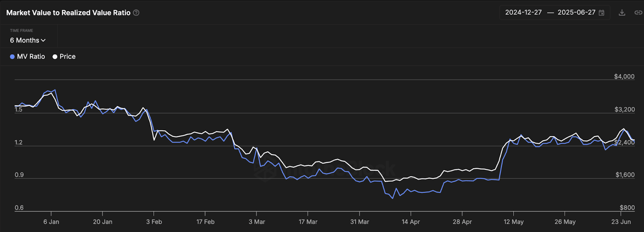Open the calendar date picker icon
The width and height of the screenshot is (644, 232).
coord(602,13)
